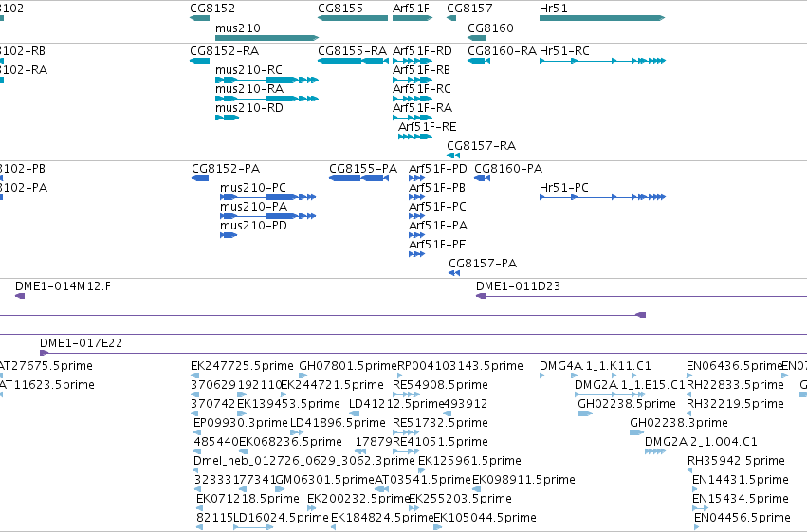The width and height of the screenshot is (807, 532).
Task: Click transcript CG8157-RA
Action: click(453, 156)
